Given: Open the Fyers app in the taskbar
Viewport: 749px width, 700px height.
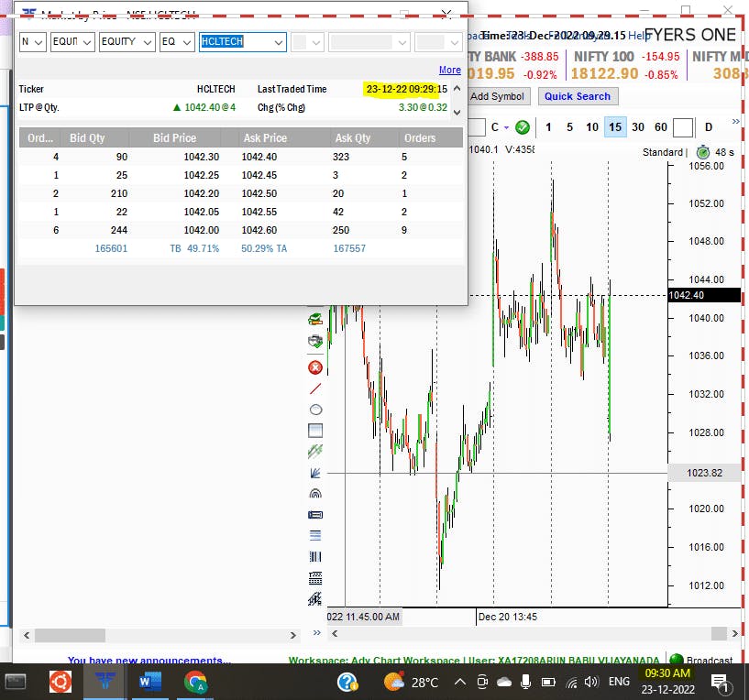Looking at the screenshot, I should (105, 682).
